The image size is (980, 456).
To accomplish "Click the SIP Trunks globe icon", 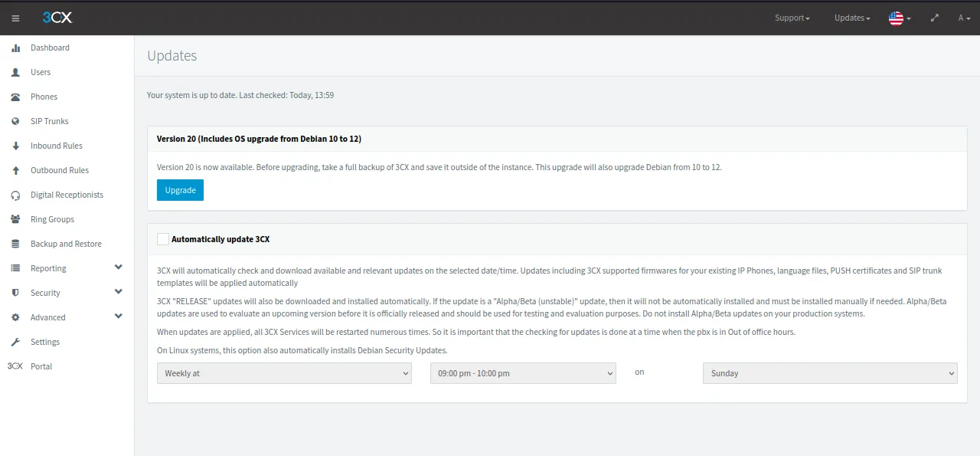I will [15, 121].
